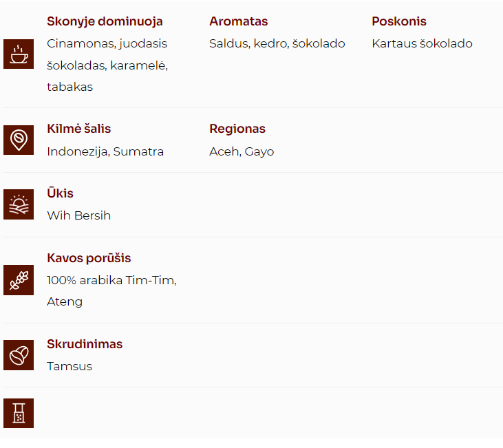Image resolution: width=503 pixels, height=448 pixels.
Task: Click the brewing device icon at bottom
Action: [x=19, y=413]
